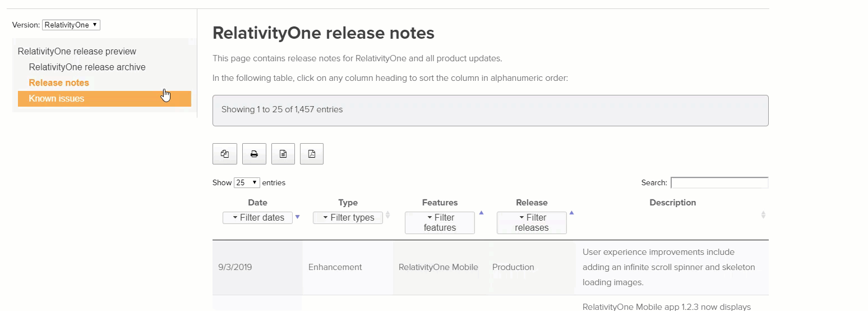Export table using the CSV file icon
Image resolution: width=868 pixels, height=311 pixels.
coord(283,154)
